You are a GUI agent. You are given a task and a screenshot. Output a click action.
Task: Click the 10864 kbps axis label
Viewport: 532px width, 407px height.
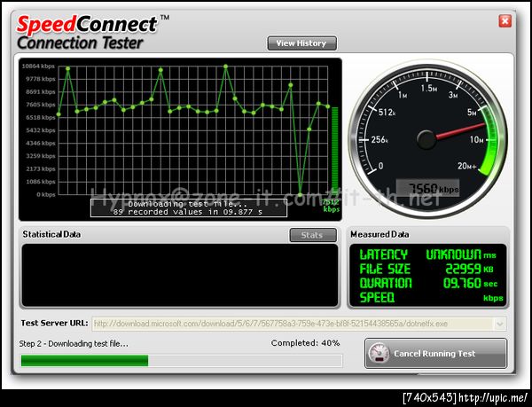[x=38, y=66]
